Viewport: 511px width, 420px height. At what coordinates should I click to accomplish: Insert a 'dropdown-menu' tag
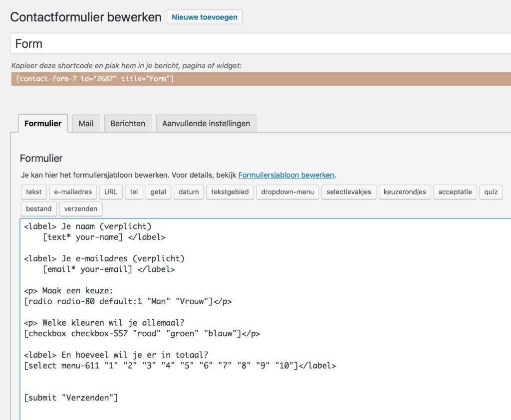click(x=287, y=192)
